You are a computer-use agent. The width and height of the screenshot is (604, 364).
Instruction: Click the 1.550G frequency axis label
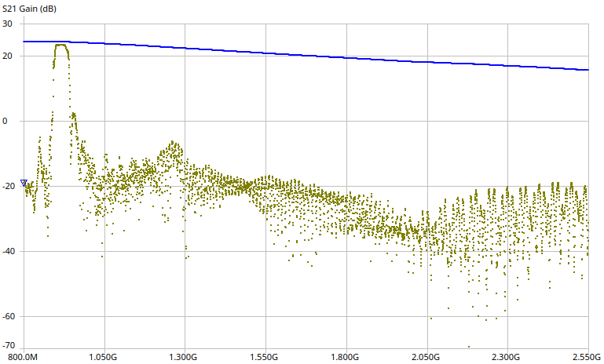click(264, 357)
